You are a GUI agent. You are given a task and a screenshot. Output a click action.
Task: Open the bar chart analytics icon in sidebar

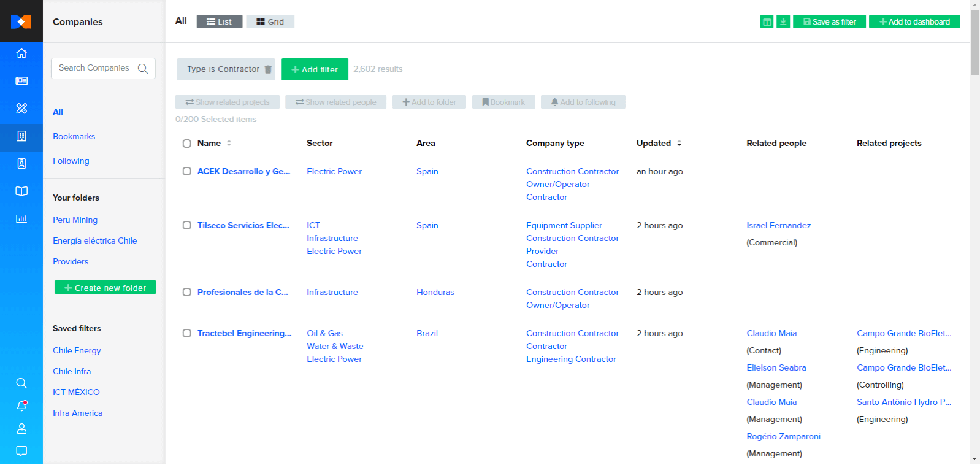coord(21,218)
